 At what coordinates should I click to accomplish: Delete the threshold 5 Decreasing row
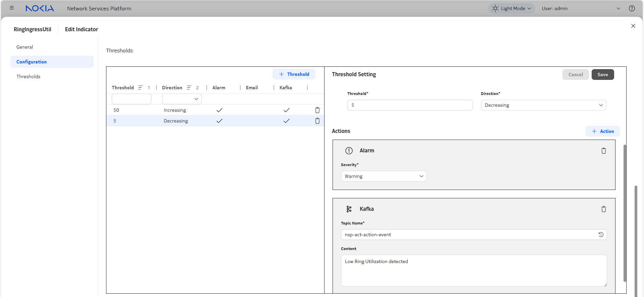tap(317, 121)
